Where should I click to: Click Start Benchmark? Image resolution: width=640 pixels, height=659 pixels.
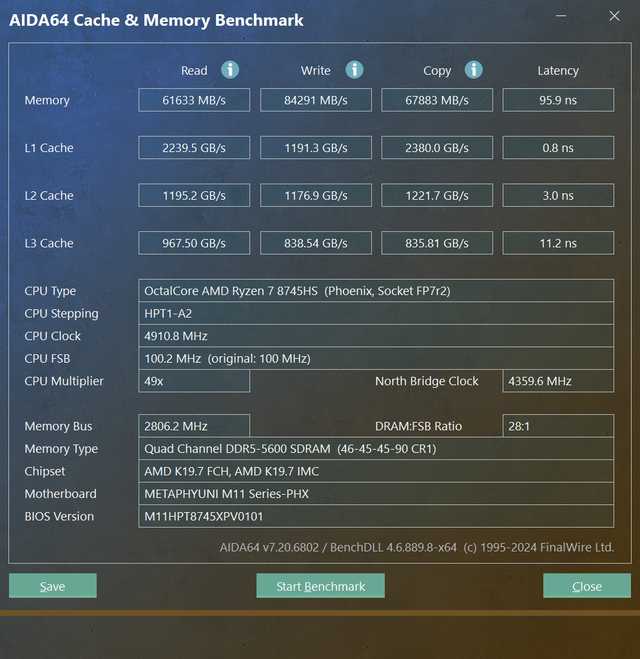click(320, 585)
